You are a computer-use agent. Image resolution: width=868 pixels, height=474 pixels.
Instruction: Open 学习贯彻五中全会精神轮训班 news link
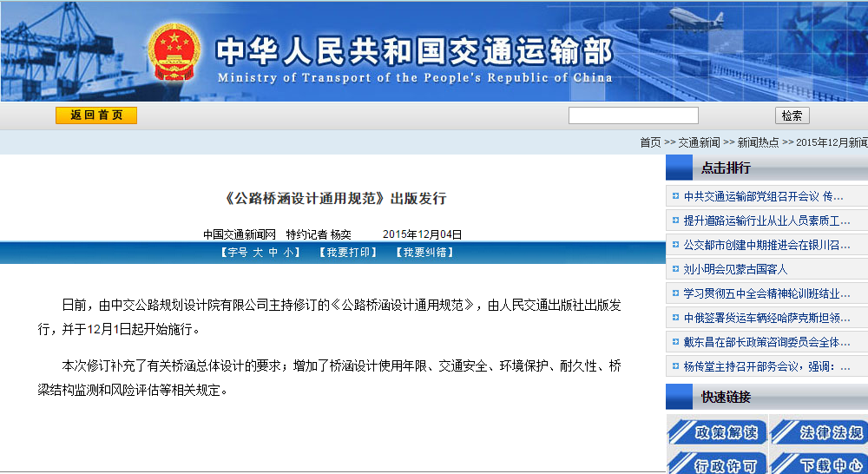[x=766, y=293]
